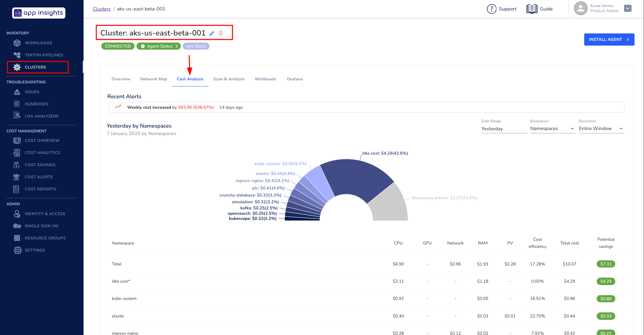Click the Settings gear icon in sidebar
Screen dimensions: 644x335
pyautogui.click(x=18, y=250)
